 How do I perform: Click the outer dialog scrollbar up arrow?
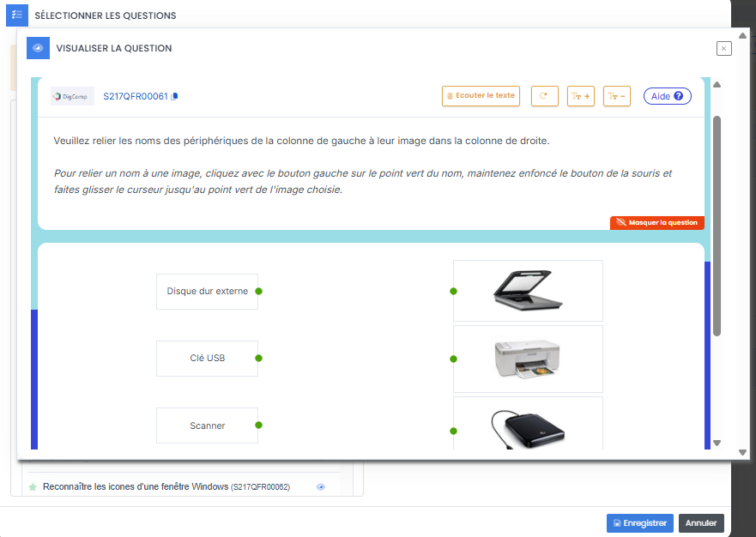(x=742, y=36)
